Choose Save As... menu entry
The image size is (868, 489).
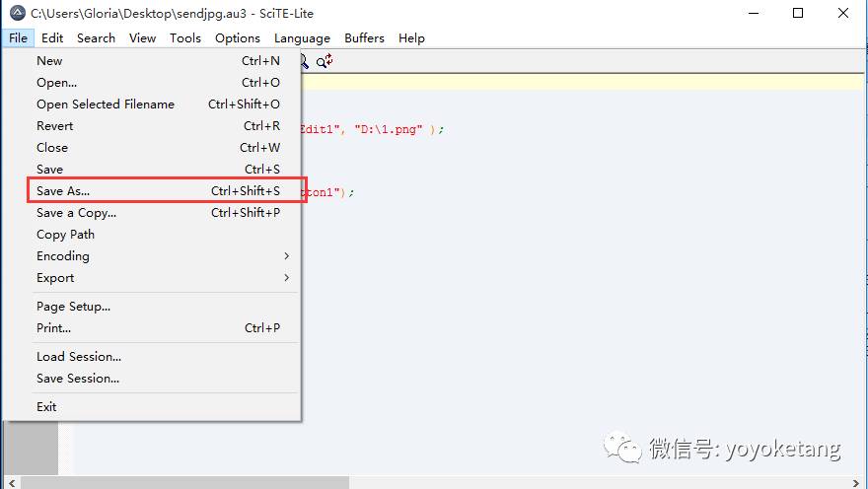152,191
